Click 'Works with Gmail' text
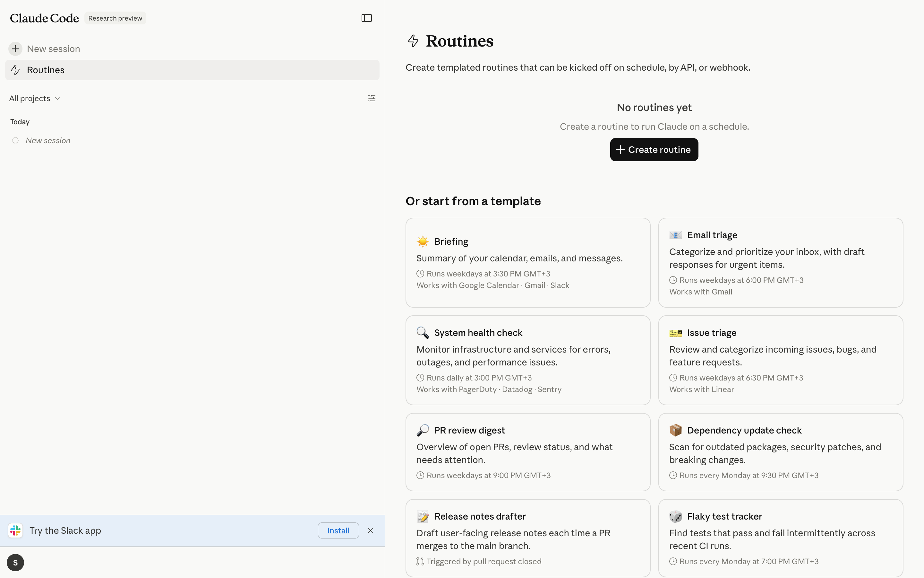Image resolution: width=924 pixels, height=578 pixels. pos(701,292)
